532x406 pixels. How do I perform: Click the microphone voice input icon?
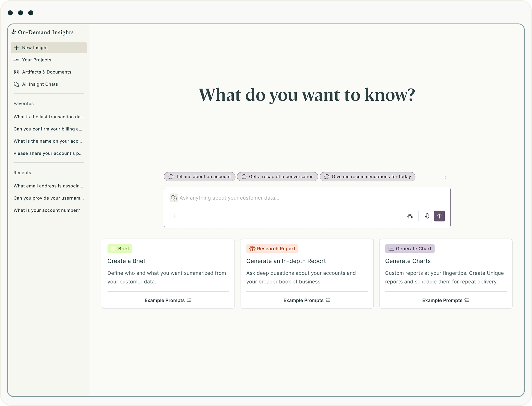click(x=427, y=216)
